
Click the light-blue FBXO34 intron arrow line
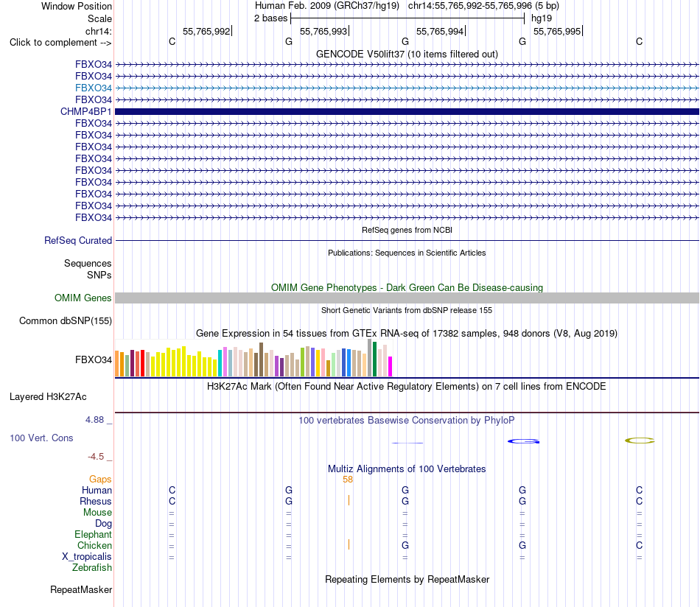[x=407, y=88]
